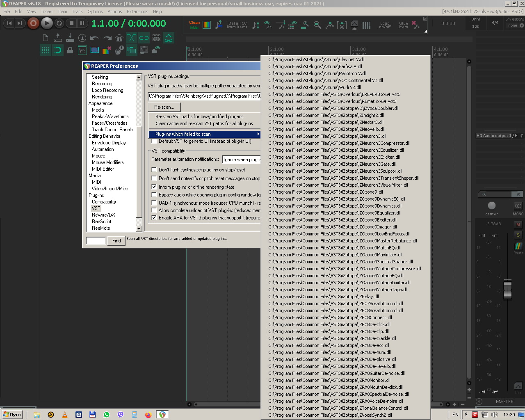The height and width of the screenshot is (420, 525).
Task: Click the Loop on/off toolbar button
Action: point(385,25)
